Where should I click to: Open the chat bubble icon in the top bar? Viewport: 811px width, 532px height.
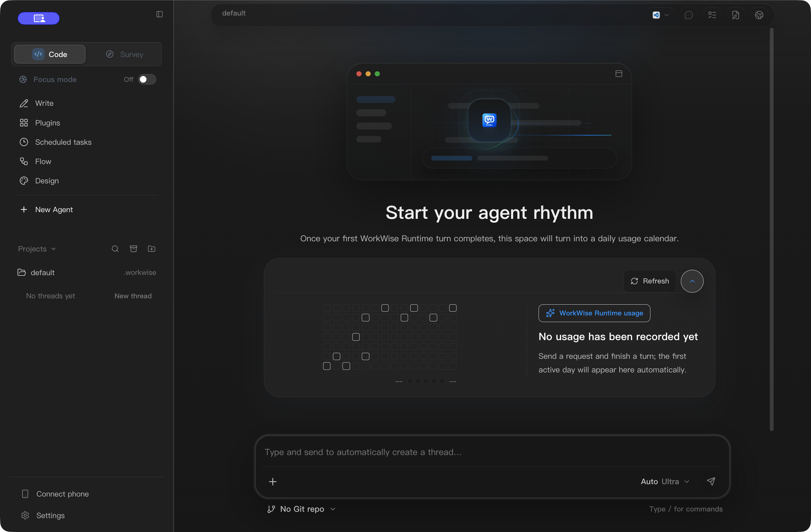(x=689, y=15)
